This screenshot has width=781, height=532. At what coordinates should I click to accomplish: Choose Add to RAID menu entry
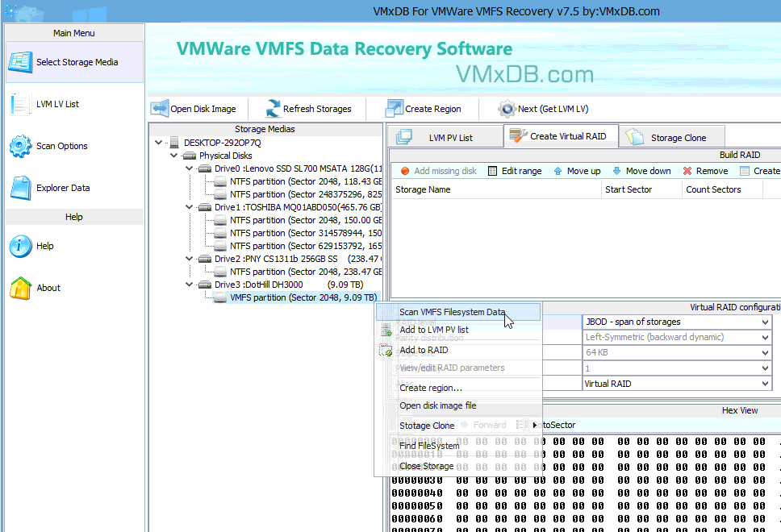pyautogui.click(x=458, y=351)
